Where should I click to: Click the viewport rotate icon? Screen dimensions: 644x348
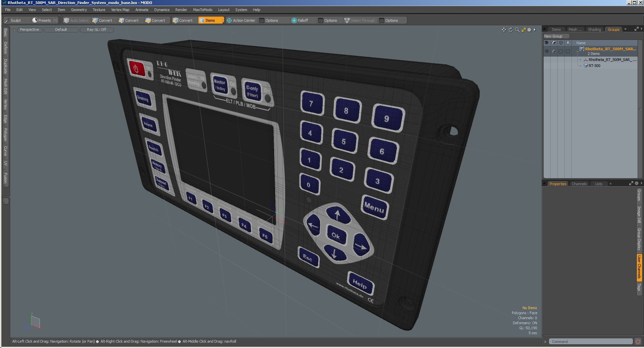(510, 30)
